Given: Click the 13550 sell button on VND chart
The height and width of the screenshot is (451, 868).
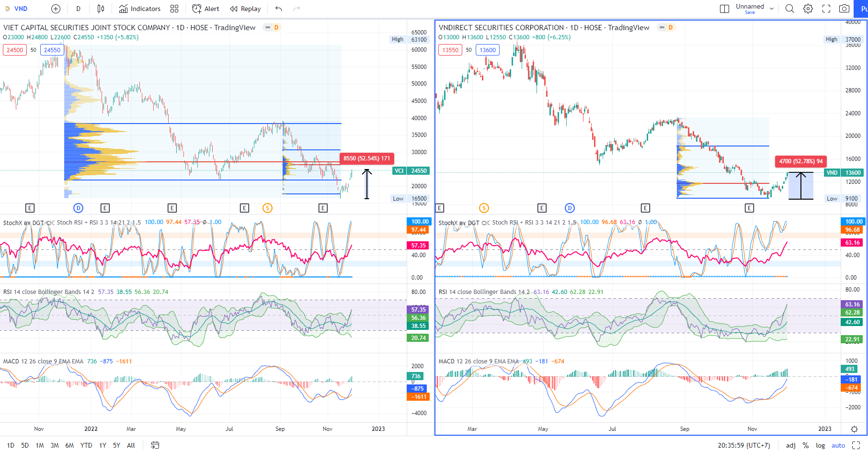Looking at the screenshot, I should (450, 50).
